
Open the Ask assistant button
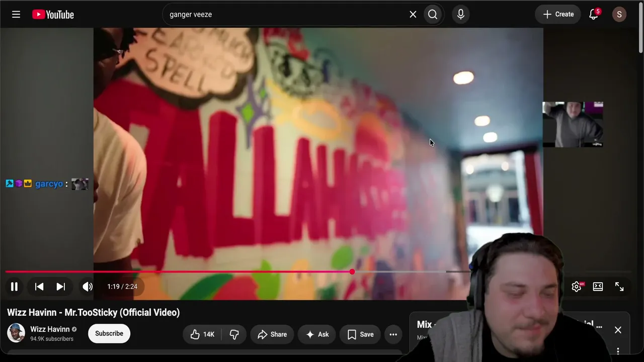pos(317,334)
